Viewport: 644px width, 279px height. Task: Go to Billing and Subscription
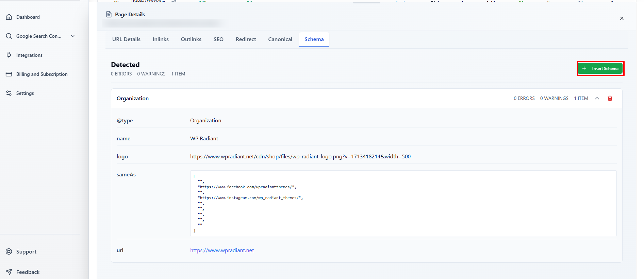pos(42,74)
